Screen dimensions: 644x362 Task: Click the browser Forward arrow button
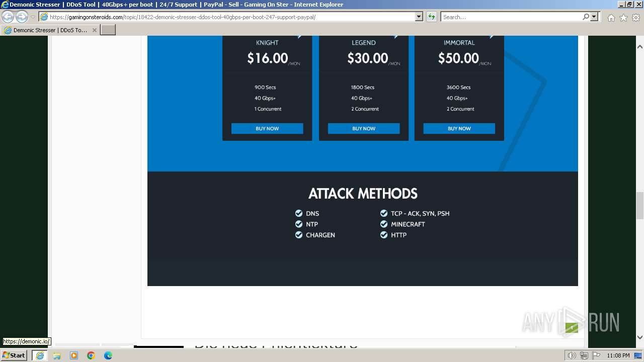pyautogui.click(x=22, y=17)
